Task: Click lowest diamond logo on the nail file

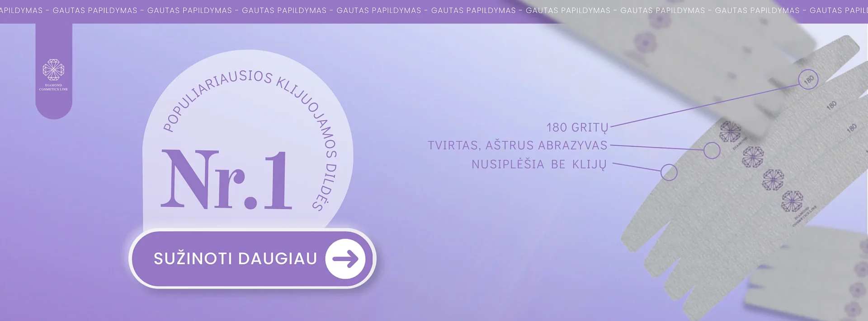Action: click(x=792, y=201)
